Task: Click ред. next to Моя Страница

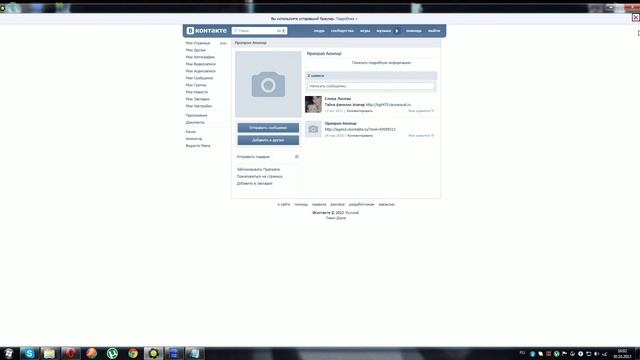Action: pos(223,43)
